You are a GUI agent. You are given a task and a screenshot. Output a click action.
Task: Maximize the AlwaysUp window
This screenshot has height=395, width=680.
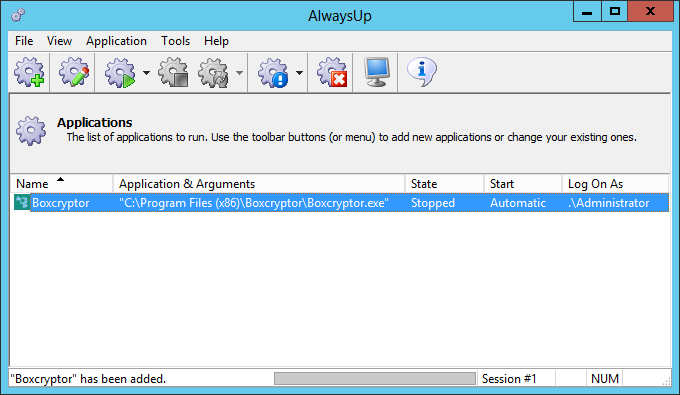[615, 11]
